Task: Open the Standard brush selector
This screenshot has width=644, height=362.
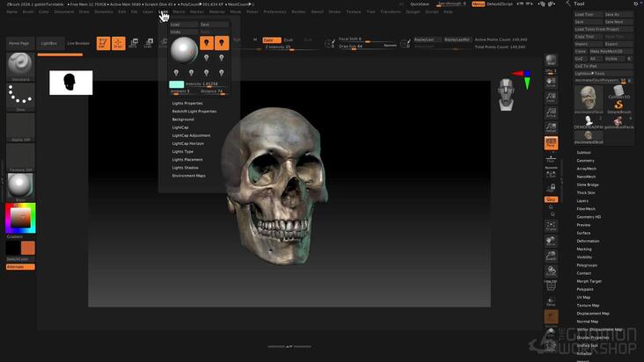Action: click(20, 67)
